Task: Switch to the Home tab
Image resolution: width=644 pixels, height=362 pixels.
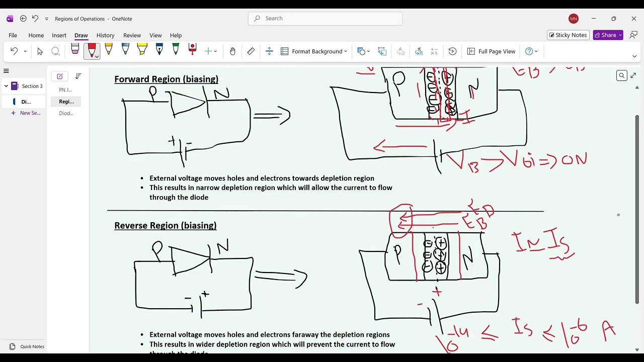Action: pos(36,35)
